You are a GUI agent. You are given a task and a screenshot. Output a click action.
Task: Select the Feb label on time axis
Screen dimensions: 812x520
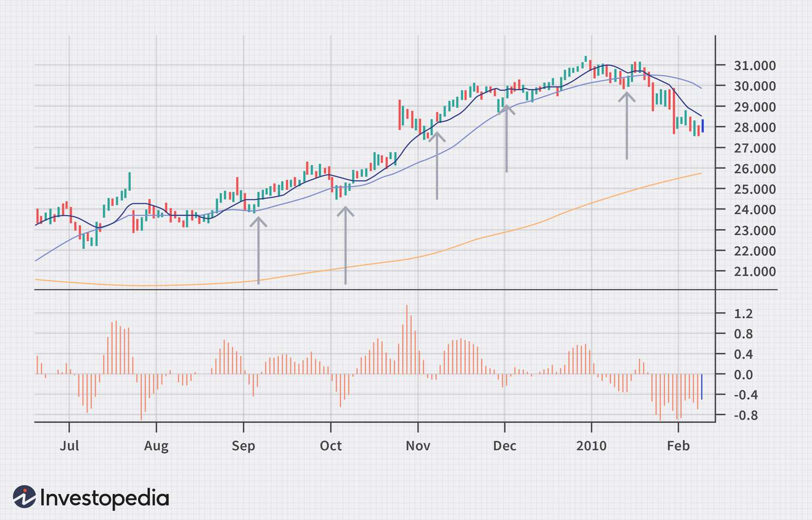click(678, 446)
